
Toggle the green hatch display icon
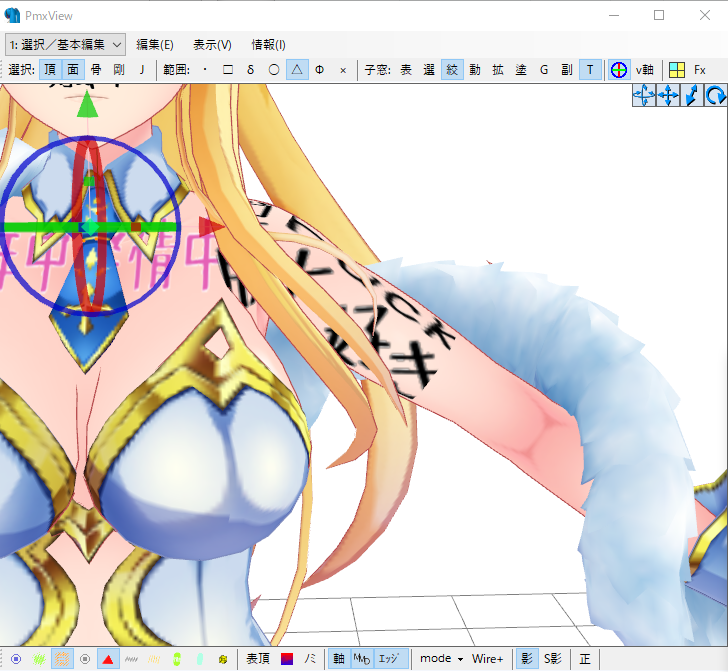(39, 659)
